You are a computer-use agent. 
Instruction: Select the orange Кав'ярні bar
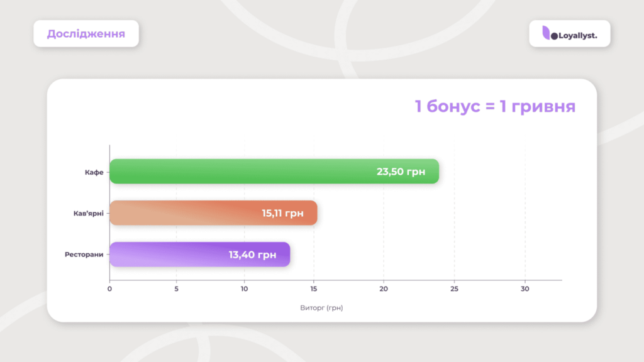tap(189, 213)
